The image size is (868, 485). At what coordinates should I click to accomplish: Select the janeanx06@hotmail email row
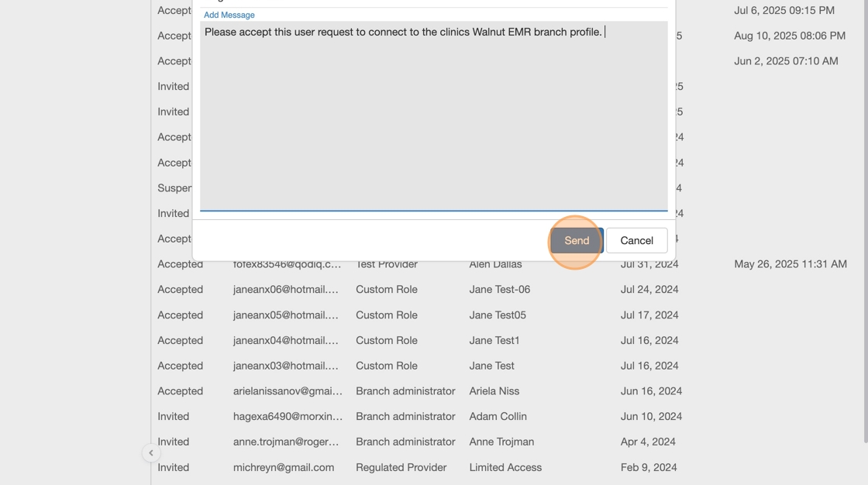coord(285,289)
